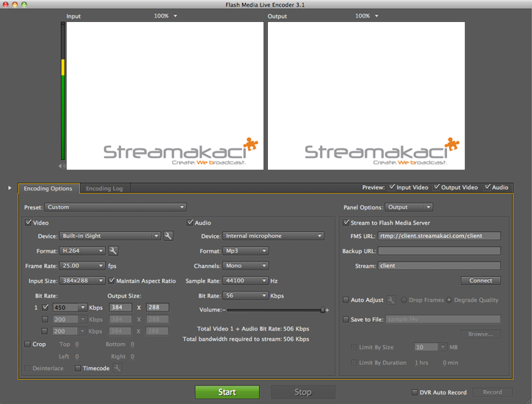Click the output width 384 field

coord(120,308)
